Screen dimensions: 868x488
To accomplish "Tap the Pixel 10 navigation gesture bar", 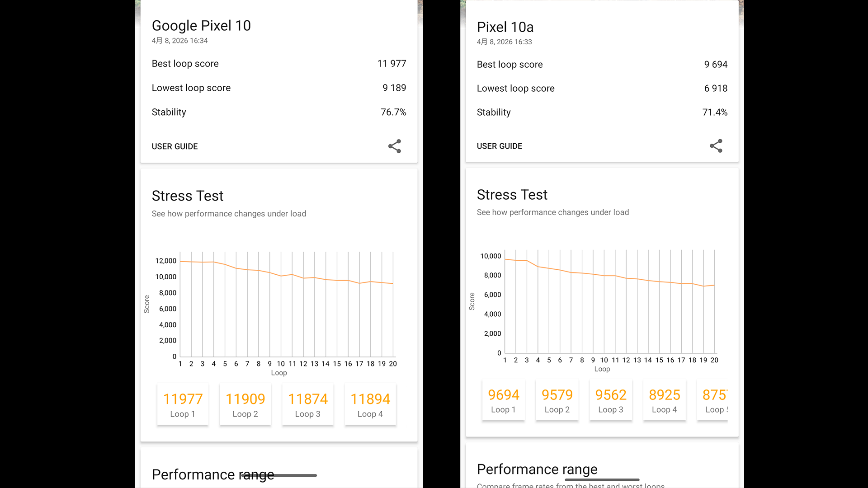I will [x=278, y=475].
